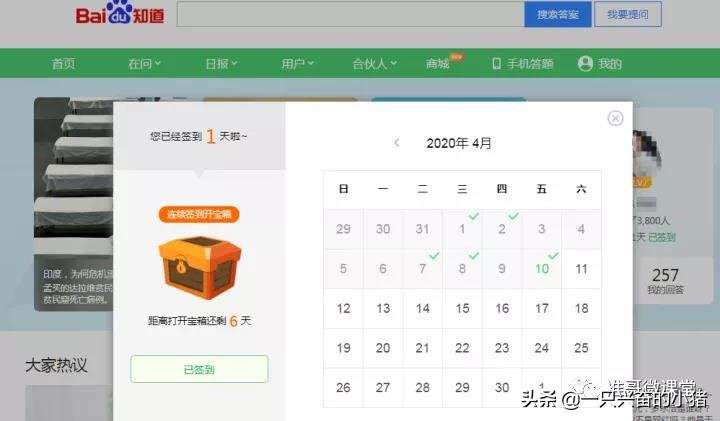The width and height of the screenshot is (720, 421).
Task: Expand the 合伙人 dropdown menu
Action: (374, 63)
